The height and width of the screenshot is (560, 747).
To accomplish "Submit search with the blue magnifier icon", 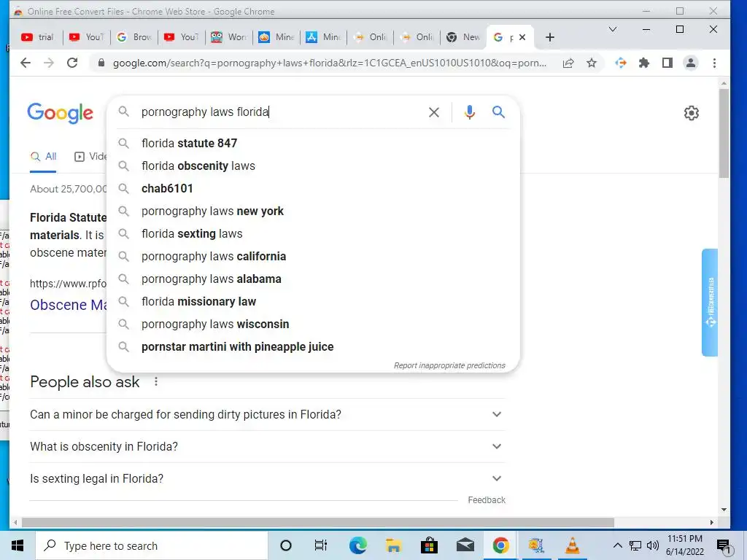I will tap(498, 112).
